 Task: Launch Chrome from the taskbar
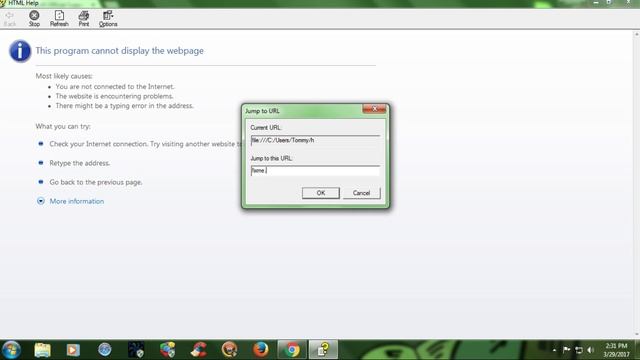click(292, 350)
